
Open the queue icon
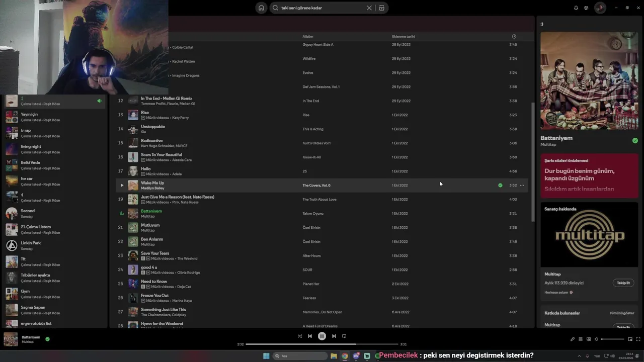(x=580, y=339)
